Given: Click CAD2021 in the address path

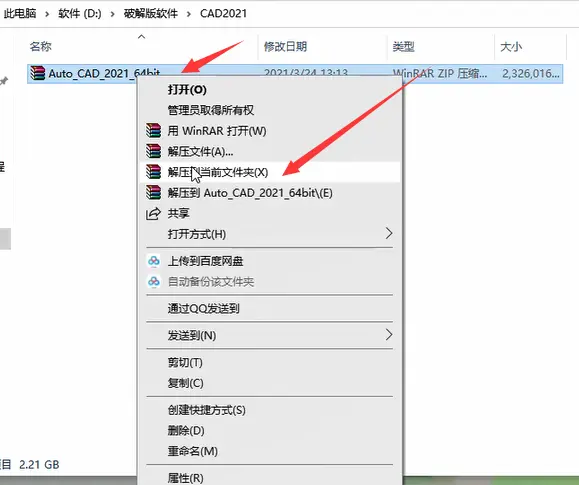Looking at the screenshot, I should pyautogui.click(x=223, y=14).
